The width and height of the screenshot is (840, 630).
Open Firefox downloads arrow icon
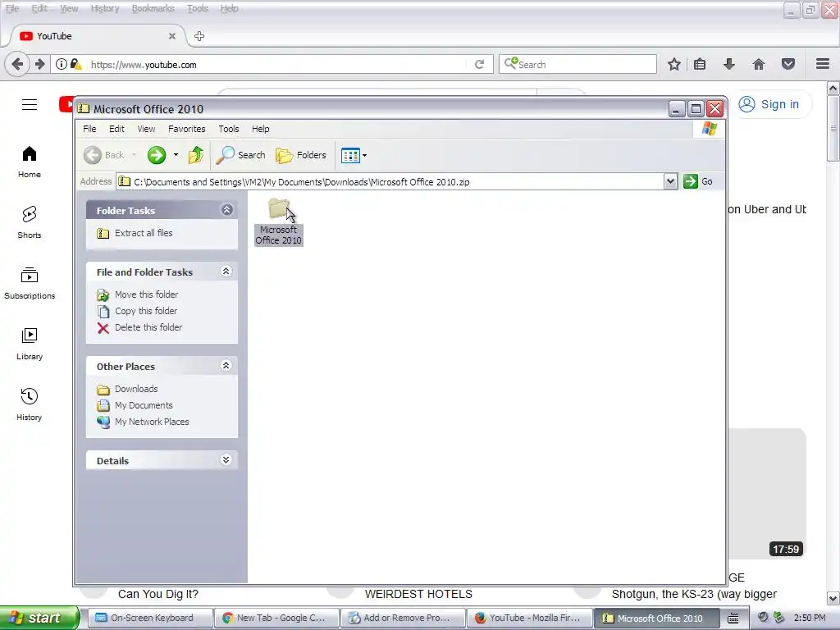(x=729, y=64)
